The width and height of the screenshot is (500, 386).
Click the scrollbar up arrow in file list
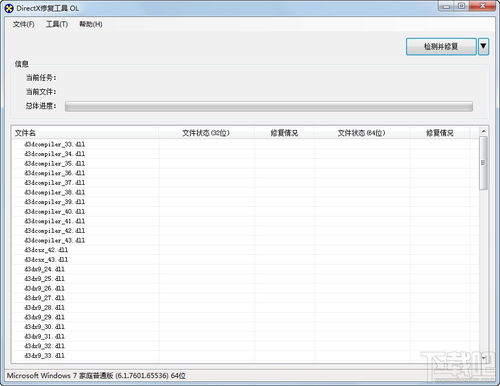click(x=483, y=132)
